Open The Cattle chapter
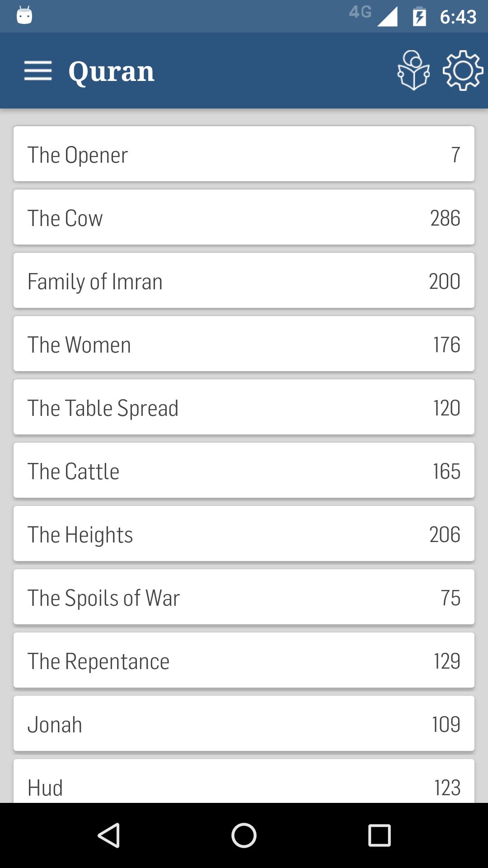The height and width of the screenshot is (868, 488). (x=244, y=470)
